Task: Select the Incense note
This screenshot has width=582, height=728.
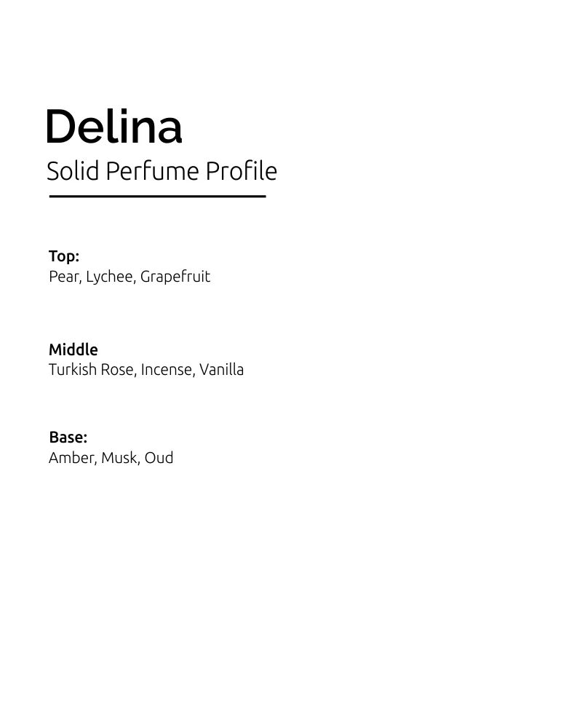Action: 167,370
